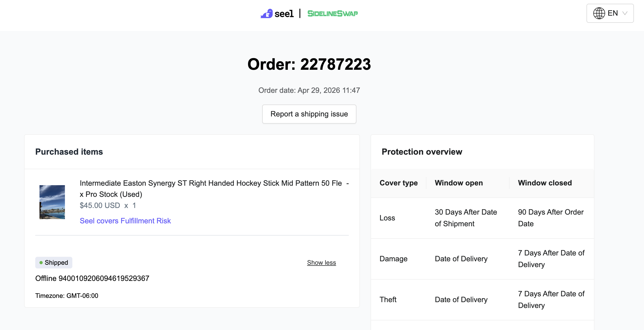Open the hockey stick product thumbnail
Viewport: 644px width, 330px height.
[x=52, y=202]
